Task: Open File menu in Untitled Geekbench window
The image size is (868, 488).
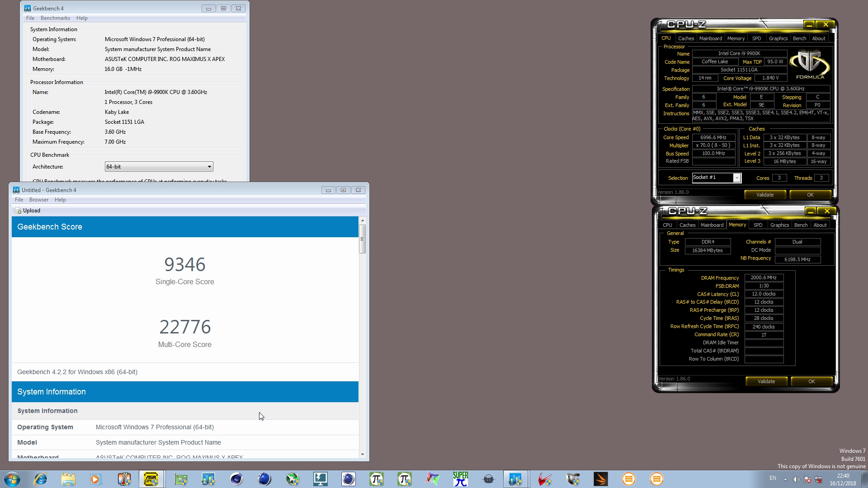Action: click(19, 200)
